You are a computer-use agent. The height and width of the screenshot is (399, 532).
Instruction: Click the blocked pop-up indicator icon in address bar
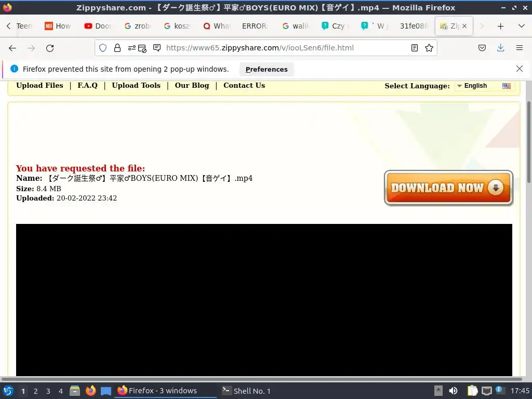point(142,48)
